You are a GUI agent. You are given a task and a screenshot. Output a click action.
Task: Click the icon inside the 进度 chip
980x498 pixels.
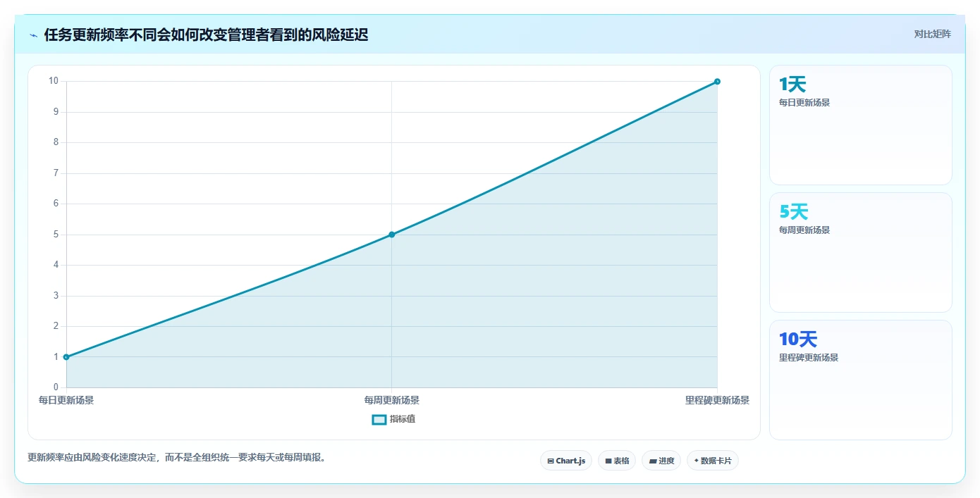(653, 461)
